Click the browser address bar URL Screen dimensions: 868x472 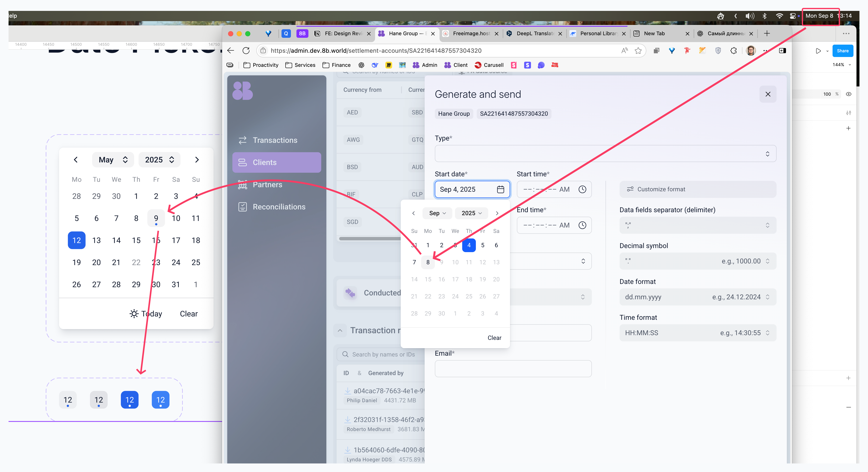point(376,51)
